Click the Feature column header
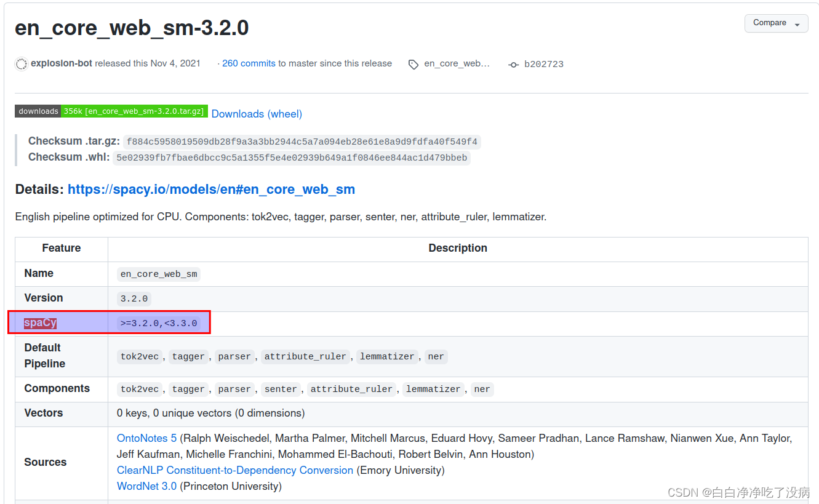 [62, 248]
